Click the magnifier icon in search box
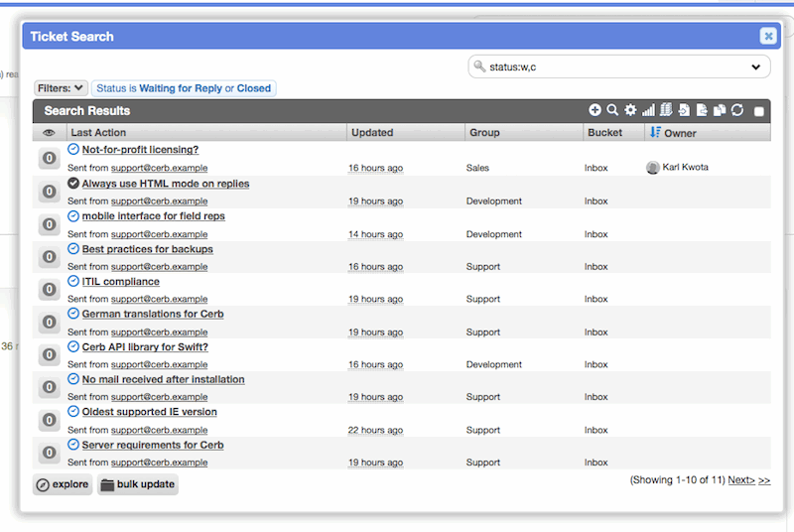Image resolution: width=794 pixels, height=532 pixels. [x=479, y=66]
